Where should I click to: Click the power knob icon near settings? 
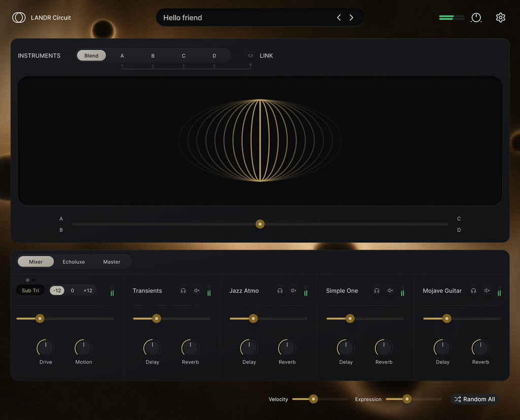pyautogui.click(x=476, y=18)
